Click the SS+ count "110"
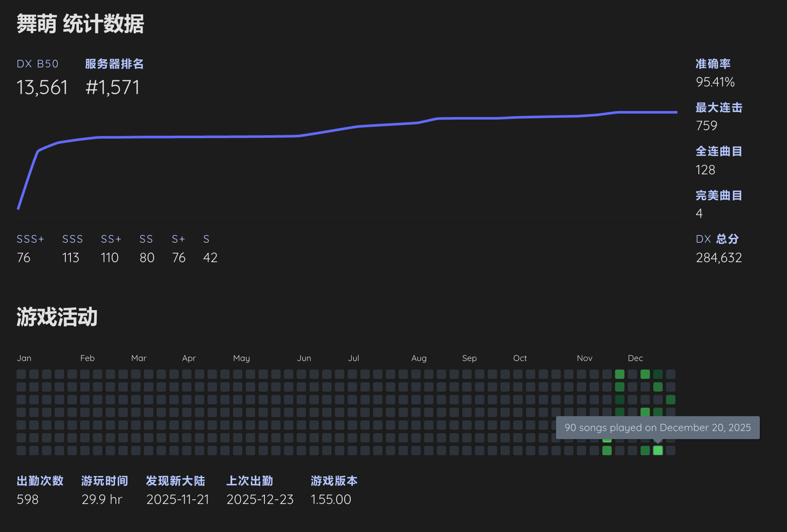 click(110, 258)
